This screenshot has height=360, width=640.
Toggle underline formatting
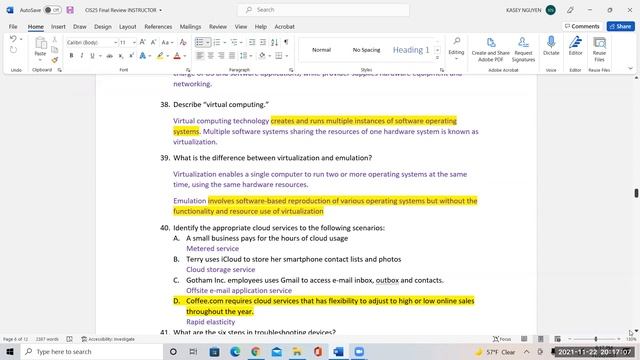(92, 56)
